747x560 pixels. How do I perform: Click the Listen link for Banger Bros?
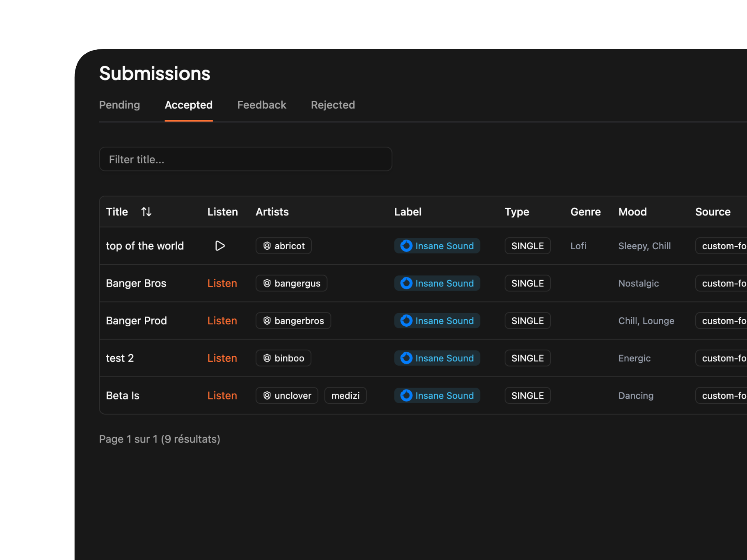(x=222, y=283)
